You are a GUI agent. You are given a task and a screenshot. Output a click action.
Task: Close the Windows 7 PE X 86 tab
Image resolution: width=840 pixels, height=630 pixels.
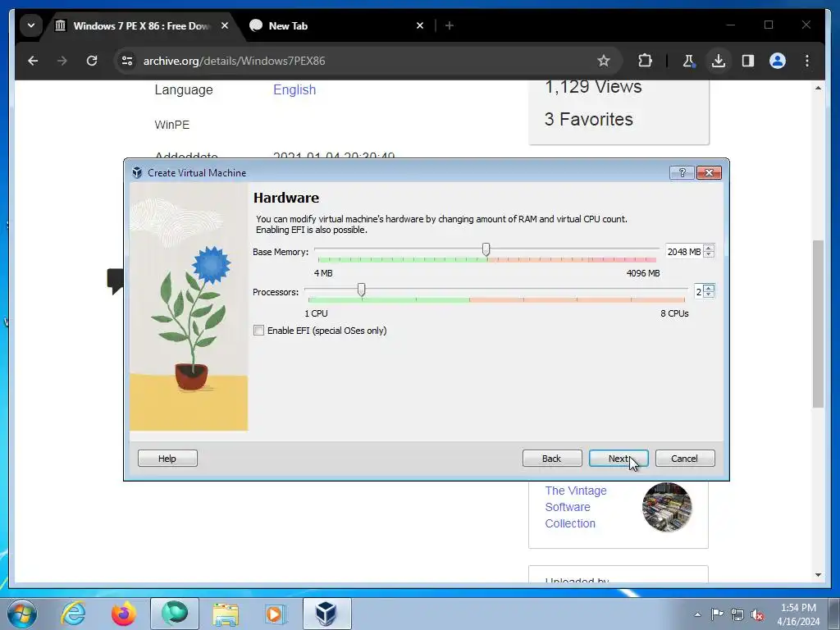225,25
